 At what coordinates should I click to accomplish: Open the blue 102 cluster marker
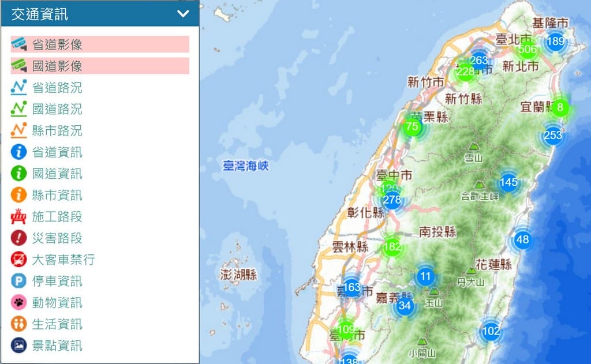coord(491,331)
